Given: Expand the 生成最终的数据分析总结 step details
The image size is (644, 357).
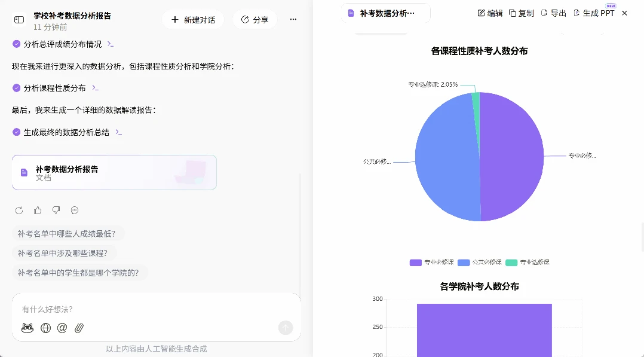Looking at the screenshot, I should point(119,132).
